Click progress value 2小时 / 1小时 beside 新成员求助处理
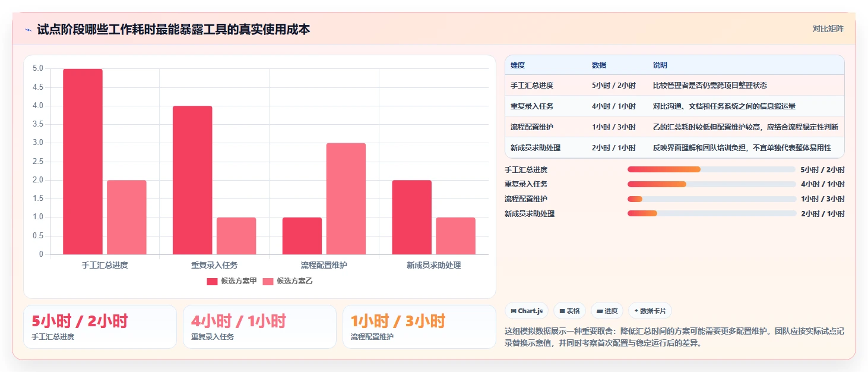This screenshot has height=372, width=868. 823,213
